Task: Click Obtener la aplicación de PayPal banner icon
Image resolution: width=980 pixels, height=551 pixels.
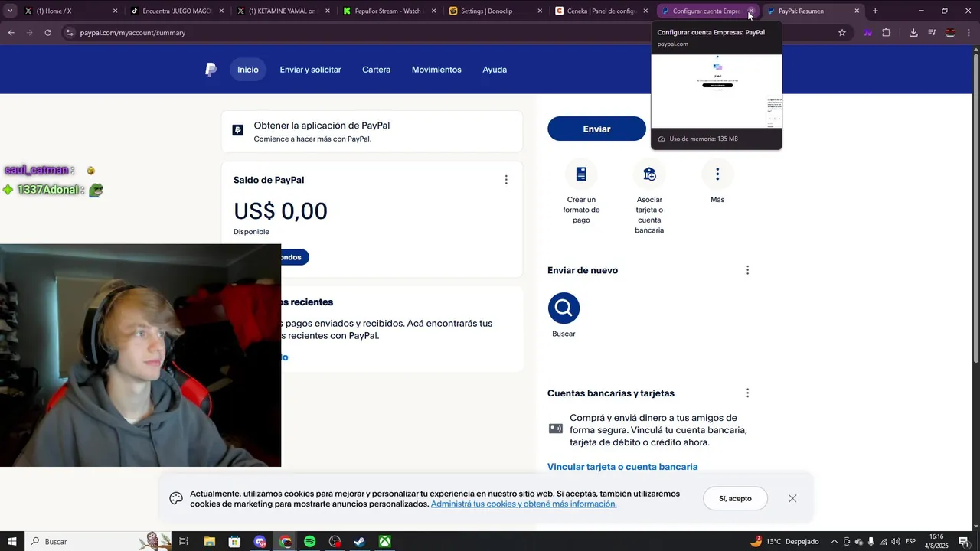Action: (x=238, y=130)
